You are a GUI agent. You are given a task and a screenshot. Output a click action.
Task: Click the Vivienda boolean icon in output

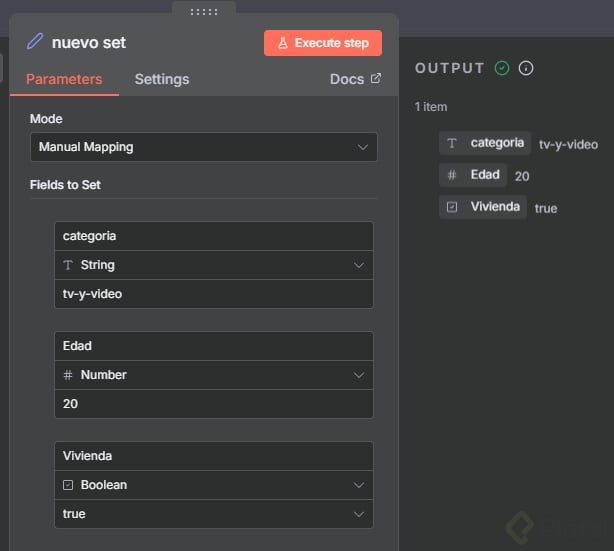coord(452,207)
